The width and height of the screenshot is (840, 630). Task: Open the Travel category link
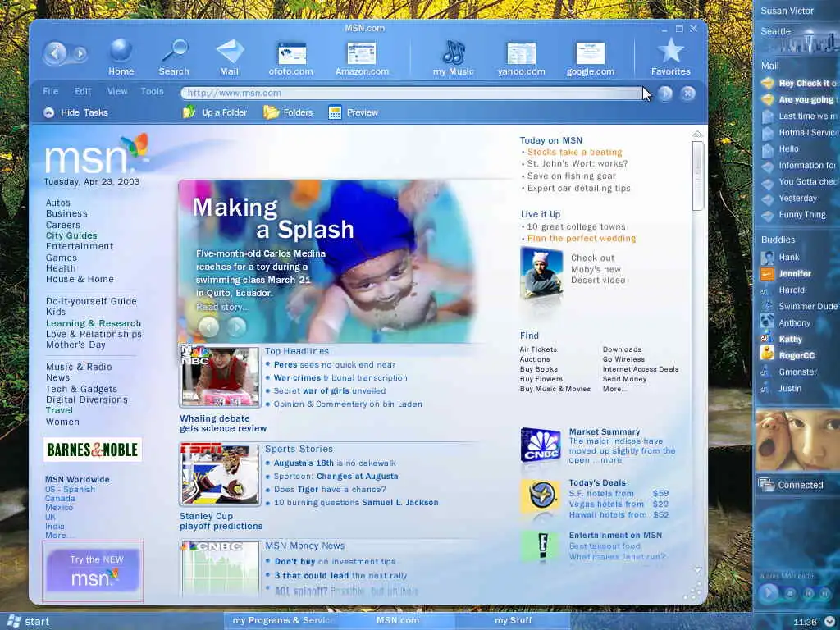[x=59, y=410]
